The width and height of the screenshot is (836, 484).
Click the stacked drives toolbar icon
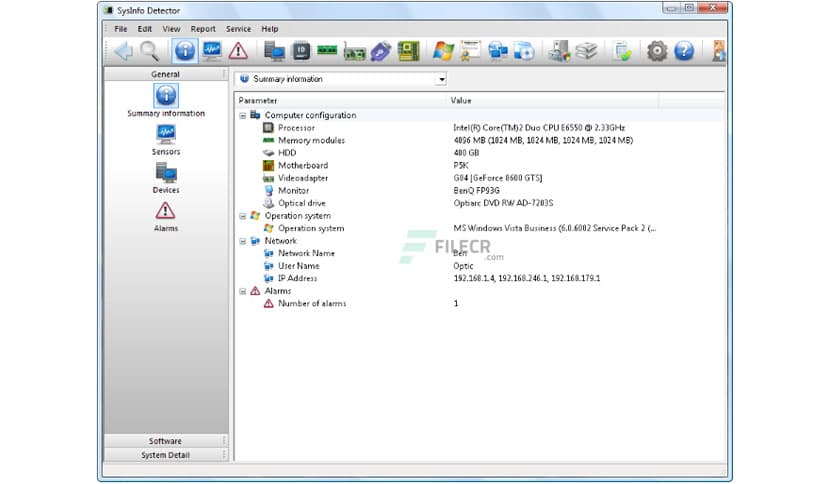[x=586, y=51]
